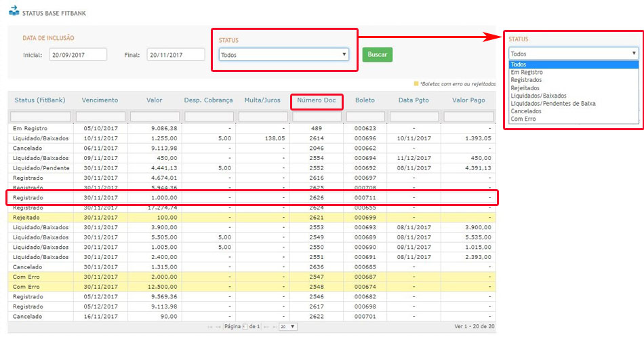Click the Valor Pago column header
Image resolution: width=644 pixels, height=337 pixels.
(x=468, y=100)
